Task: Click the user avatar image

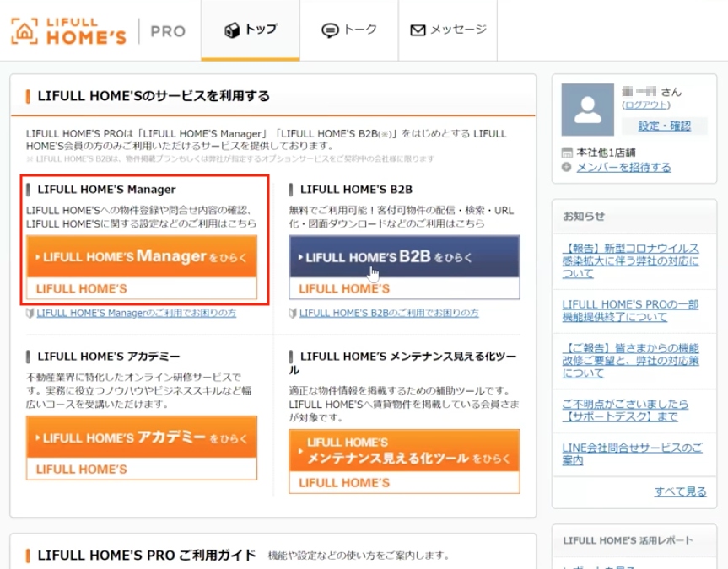Action: coord(587,110)
